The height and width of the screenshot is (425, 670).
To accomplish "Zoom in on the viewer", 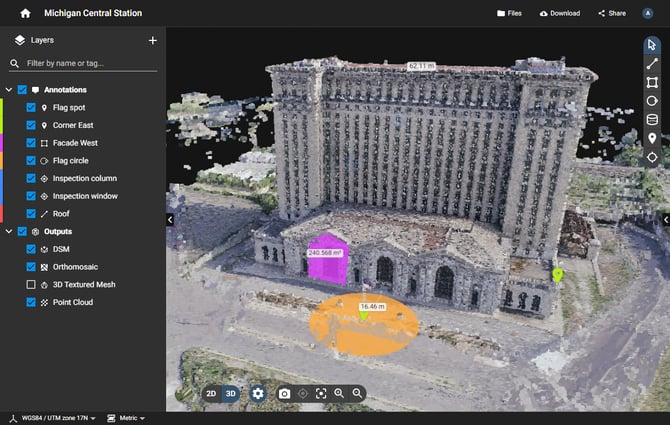I will coord(339,393).
